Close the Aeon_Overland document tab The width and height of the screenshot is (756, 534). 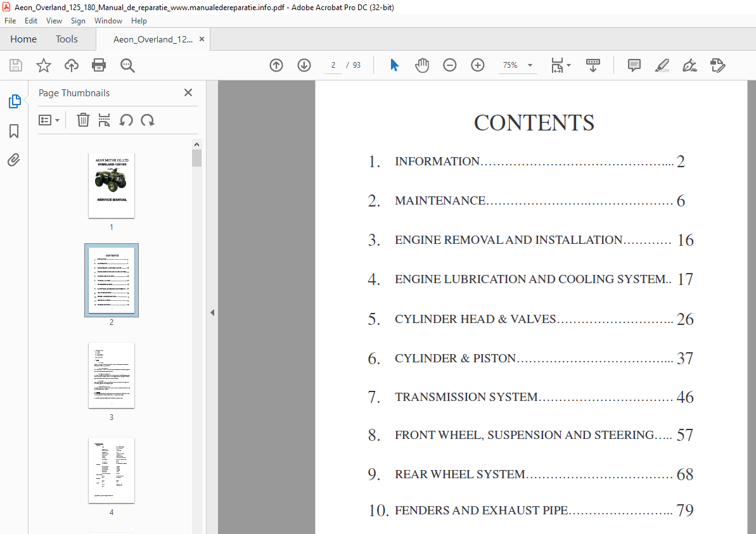point(202,39)
